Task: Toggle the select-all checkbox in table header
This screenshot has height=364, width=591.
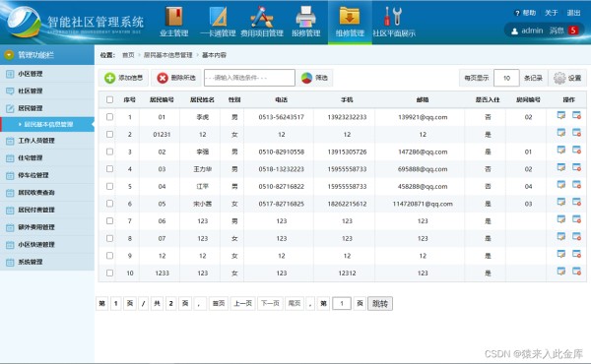Action: coord(109,99)
